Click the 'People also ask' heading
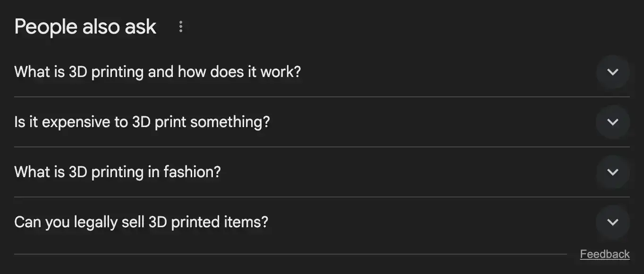This screenshot has height=274, width=644. (85, 27)
